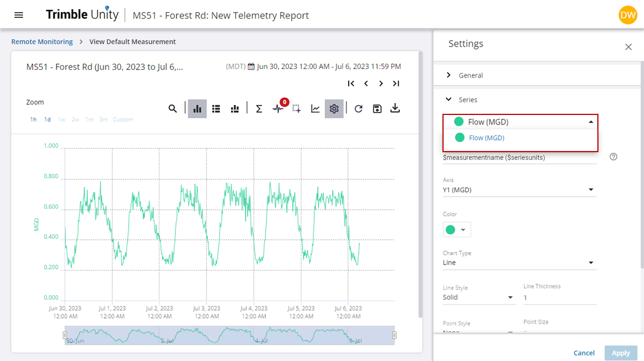This screenshot has width=644, height=361.
Task: Click the events pulse icon with badge
Action: [x=278, y=109]
